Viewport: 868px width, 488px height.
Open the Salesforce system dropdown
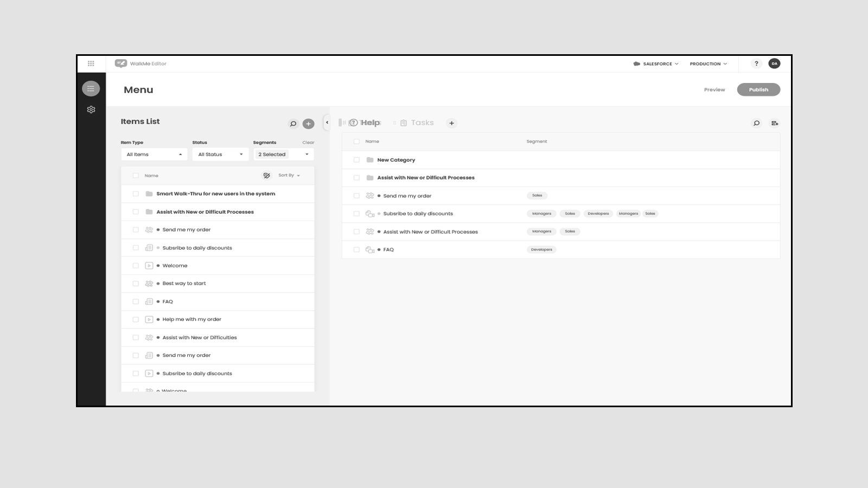point(656,63)
